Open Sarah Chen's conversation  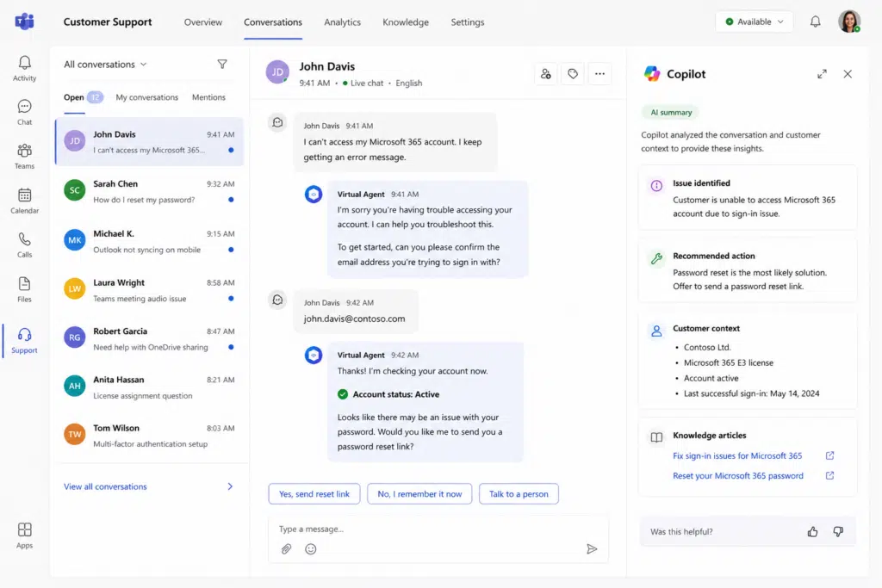tap(150, 191)
